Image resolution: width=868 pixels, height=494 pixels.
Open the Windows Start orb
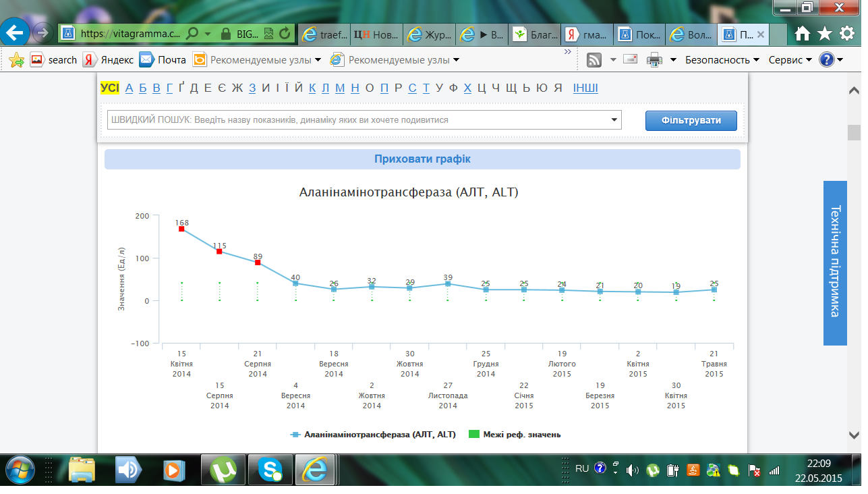pyautogui.click(x=19, y=470)
